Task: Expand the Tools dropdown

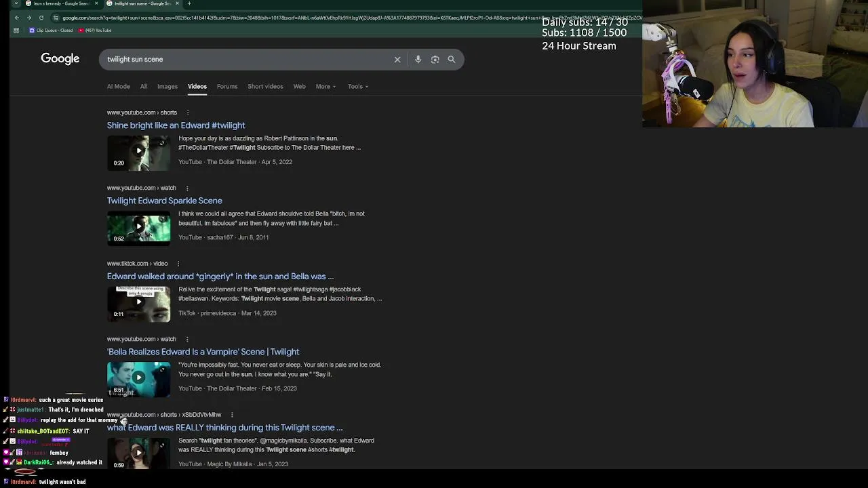Action: 358,87
